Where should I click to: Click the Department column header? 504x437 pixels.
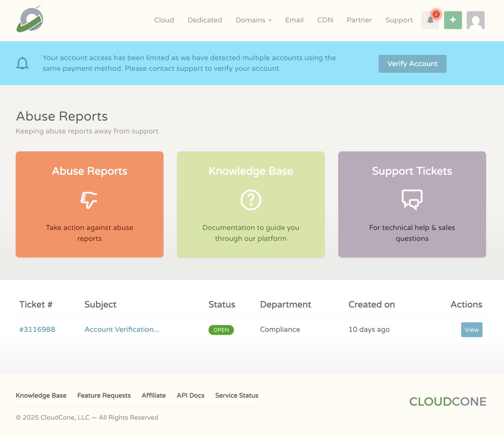tap(286, 304)
